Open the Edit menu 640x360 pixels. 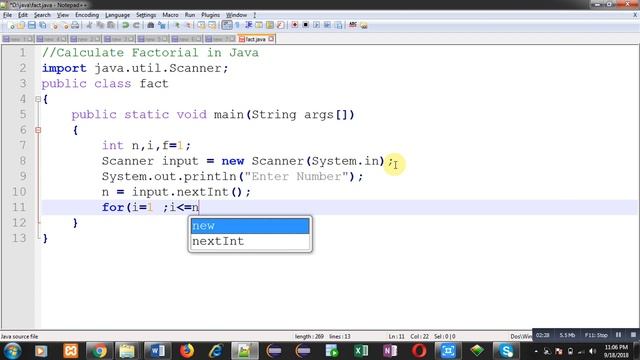tap(23, 15)
